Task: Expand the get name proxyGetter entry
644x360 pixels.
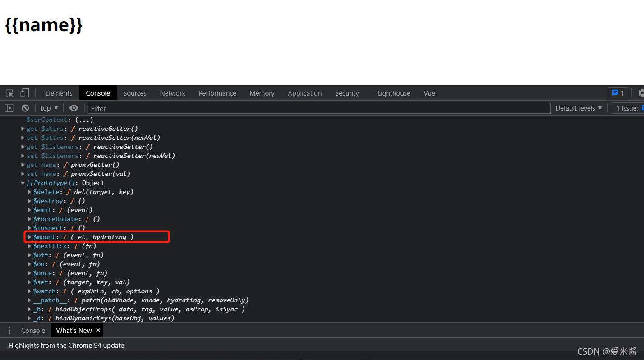Action: (23, 165)
